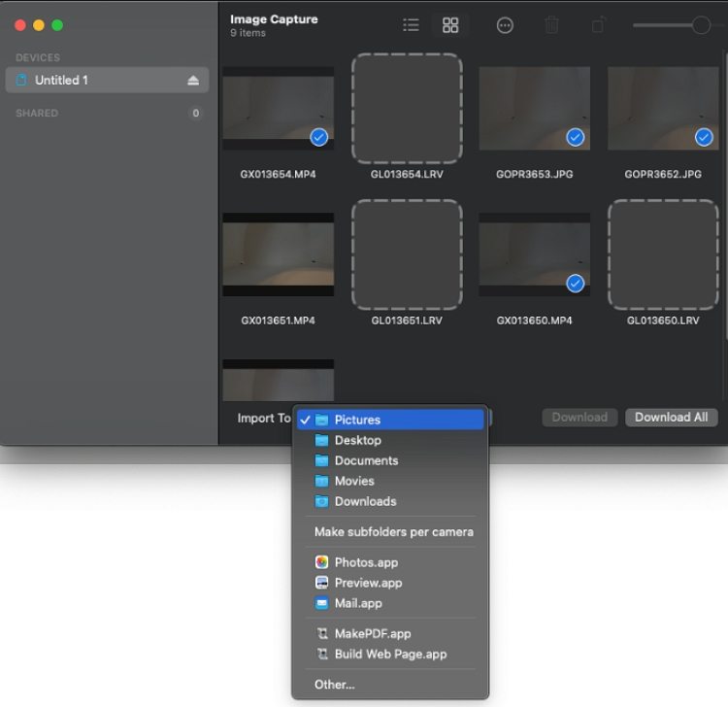Click the vertical scrollbar of grid
This screenshot has width=728, height=707.
725,195
